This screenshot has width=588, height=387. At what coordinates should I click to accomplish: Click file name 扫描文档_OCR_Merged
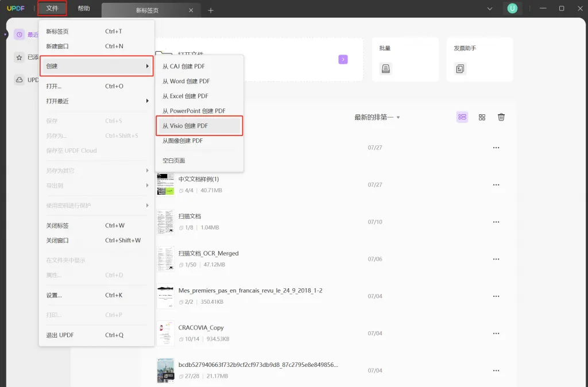208,253
